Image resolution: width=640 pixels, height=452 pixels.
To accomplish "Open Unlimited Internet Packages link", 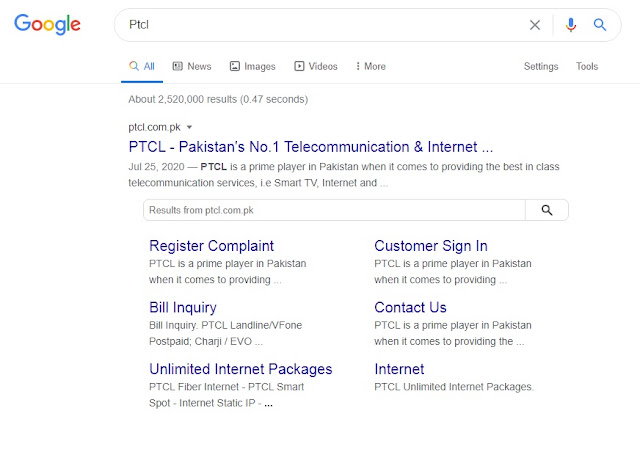I will pyautogui.click(x=241, y=369).
